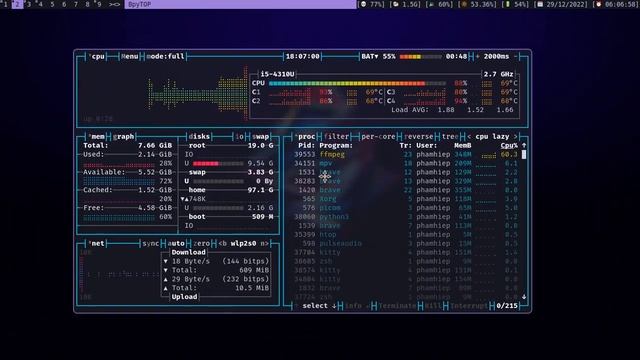Toggle disks io mode
This screenshot has height=360, width=640.
pyautogui.click(x=239, y=136)
